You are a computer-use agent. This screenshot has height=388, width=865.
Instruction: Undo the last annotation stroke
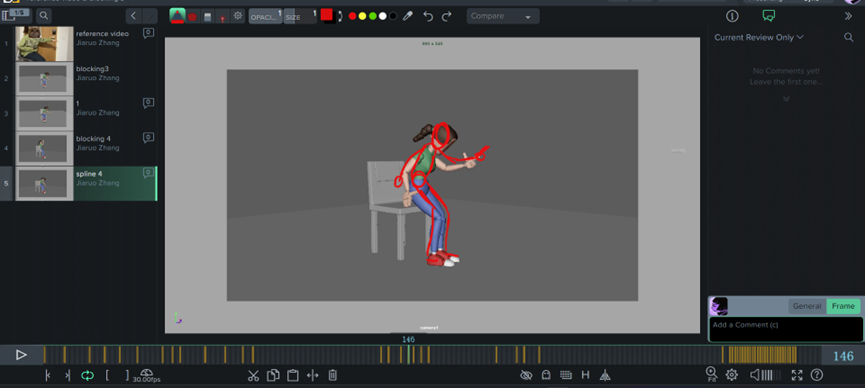click(428, 16)
